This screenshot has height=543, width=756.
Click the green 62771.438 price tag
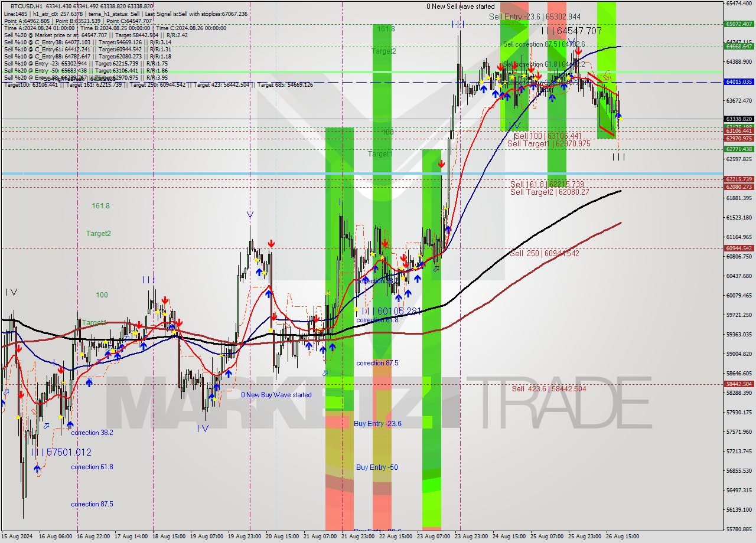coord(739,149)
